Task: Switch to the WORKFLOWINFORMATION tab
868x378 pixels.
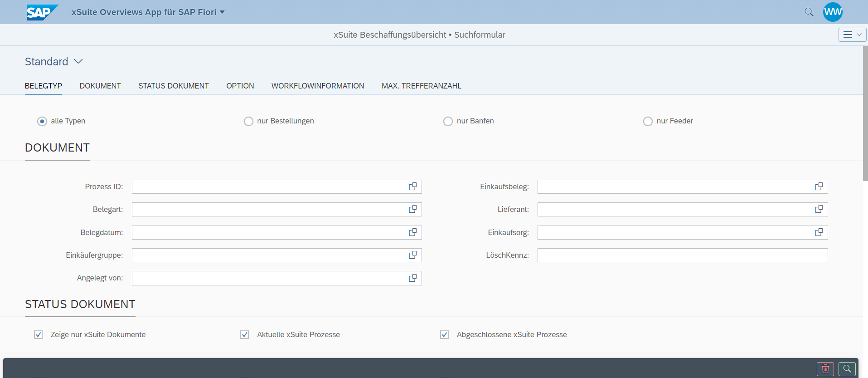Action: pos(317,86)
